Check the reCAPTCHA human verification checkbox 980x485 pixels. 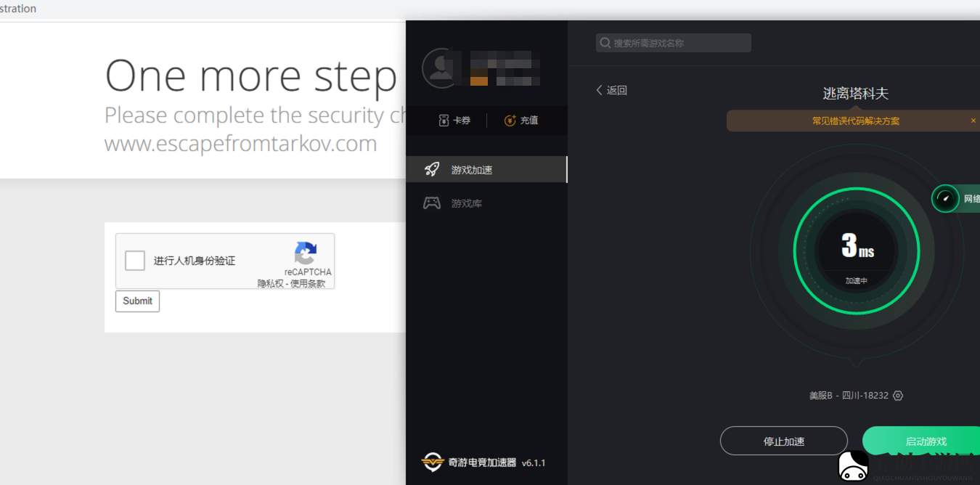(x=135, y=261)
